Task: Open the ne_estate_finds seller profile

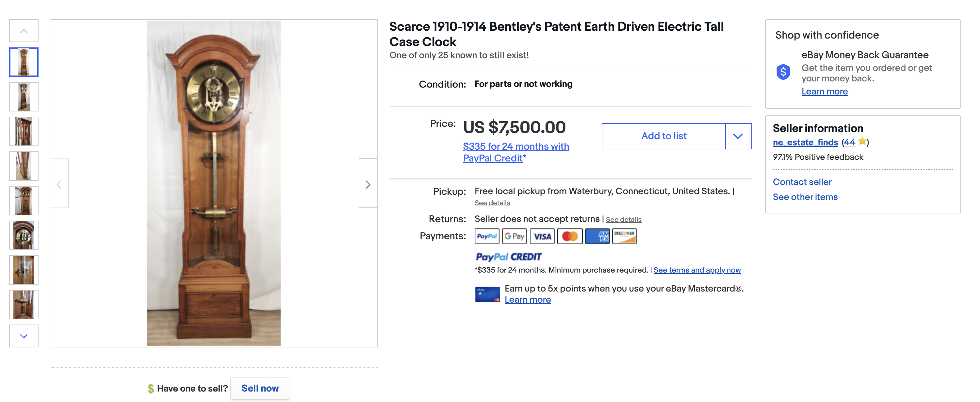Action: click(805, 142)
